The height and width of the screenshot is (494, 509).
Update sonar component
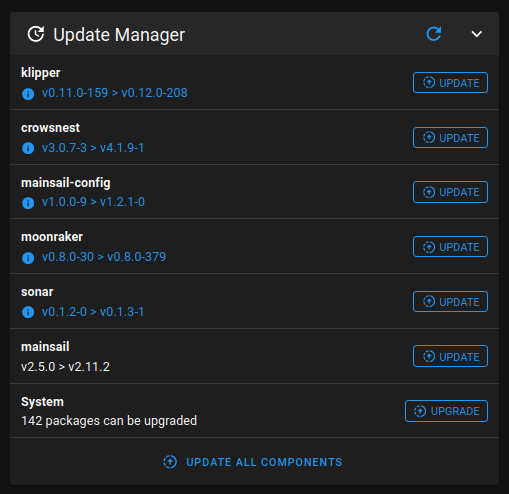450,302
